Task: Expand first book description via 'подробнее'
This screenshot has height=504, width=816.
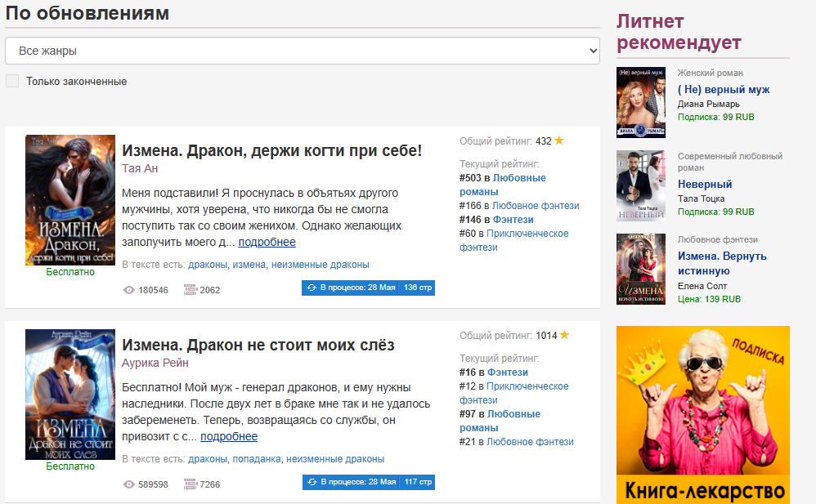Action: pos(267,242)
